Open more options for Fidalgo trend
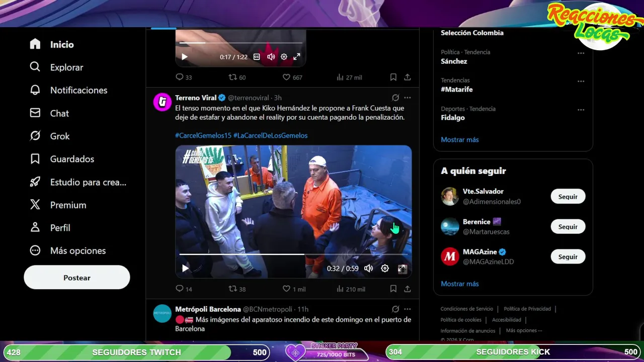Screen dimensions: 644x362 tap(581, 110)
